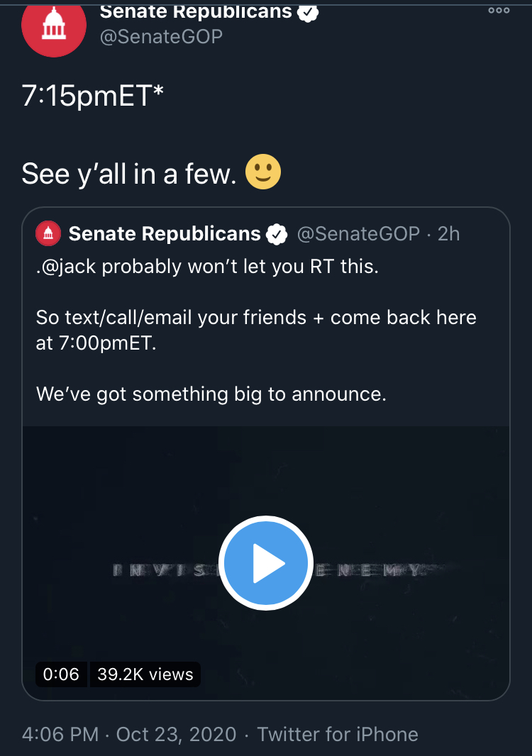Viewport: 532px width, 756px height.
Task: Tap the @SenateGOP handle in the quoted tweet
Action: coord(358,234)
